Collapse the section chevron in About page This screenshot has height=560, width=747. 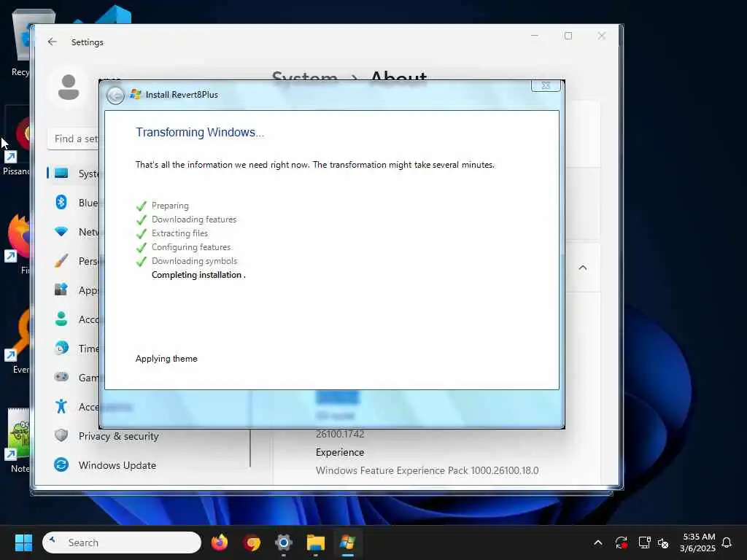[583, 268]
